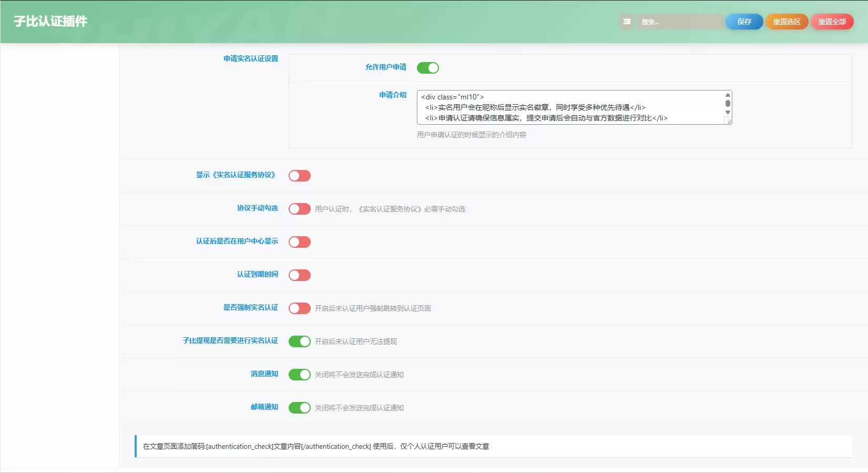Click the 重置选区 button
The width and height of the screenshot is (868, 473).
point(787,22)
